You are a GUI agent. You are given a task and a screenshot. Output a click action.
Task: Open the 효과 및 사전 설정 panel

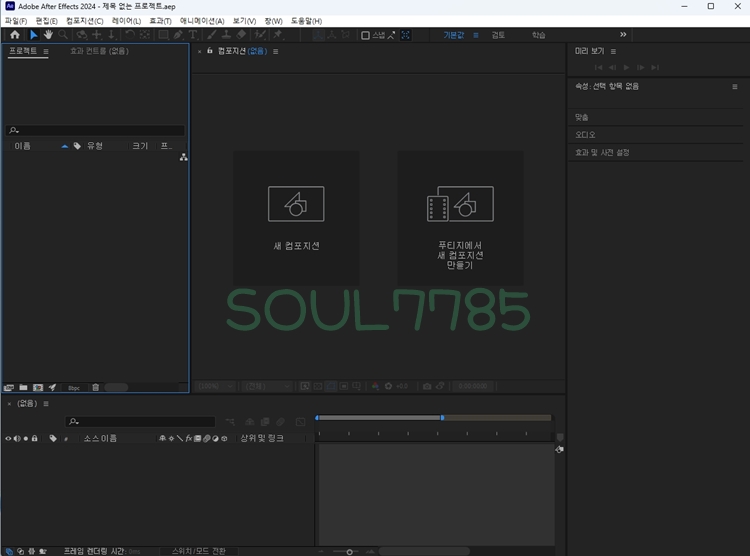pyautogui.click(x=602, y=153)
